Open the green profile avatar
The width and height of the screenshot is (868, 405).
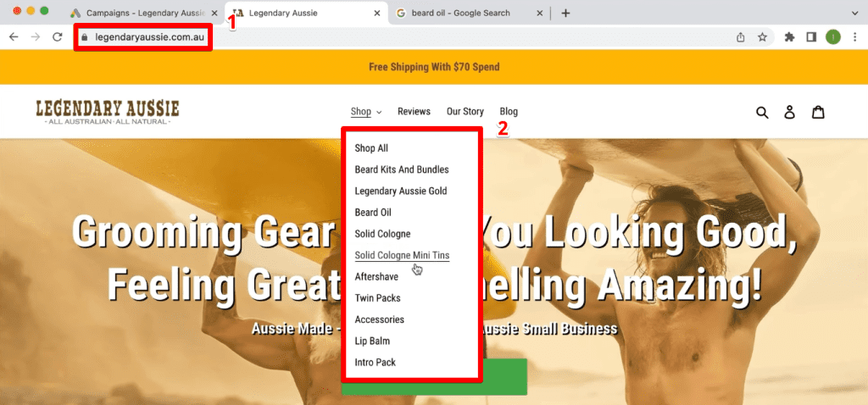pyautogui.click(x=833, y=37)
